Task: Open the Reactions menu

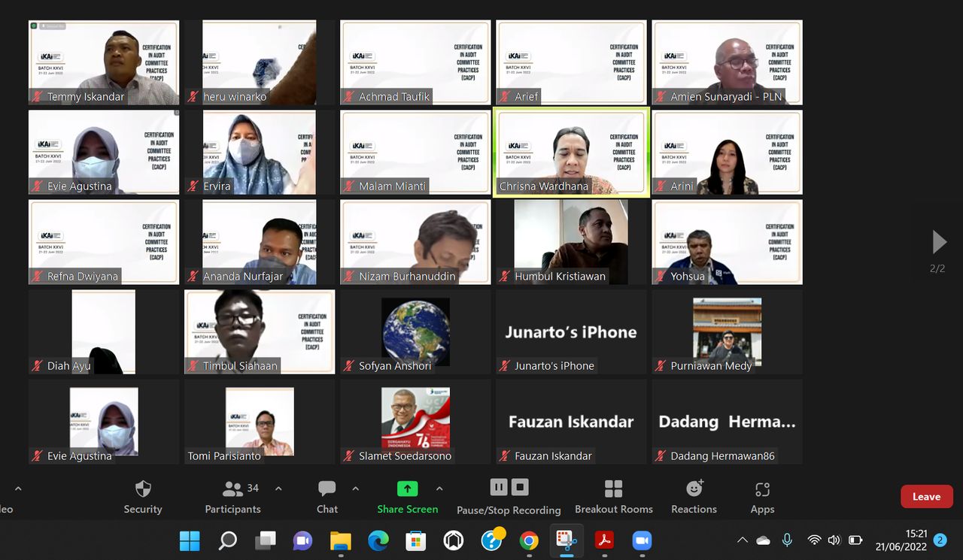Action: pos(694,498)
